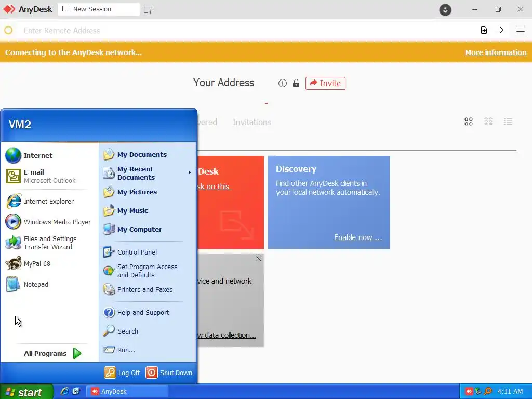Open the AnyDesk hamburger menu
Image resolution: width=532 pixels, height=399 pixels.
(520, 30)
